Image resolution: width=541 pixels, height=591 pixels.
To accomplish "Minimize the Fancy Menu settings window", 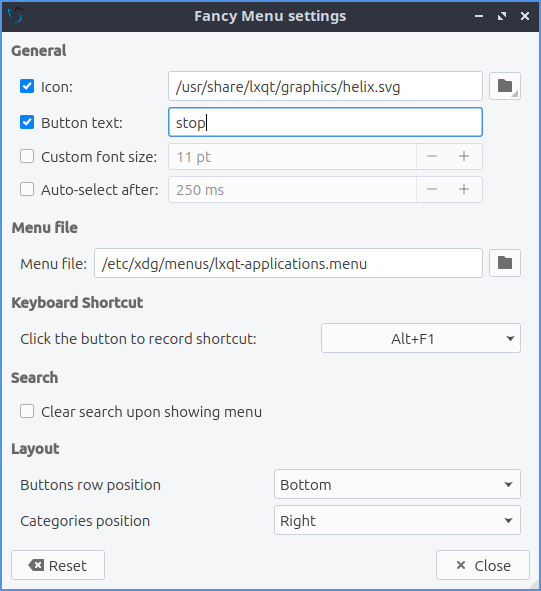I will pos(479,16).
